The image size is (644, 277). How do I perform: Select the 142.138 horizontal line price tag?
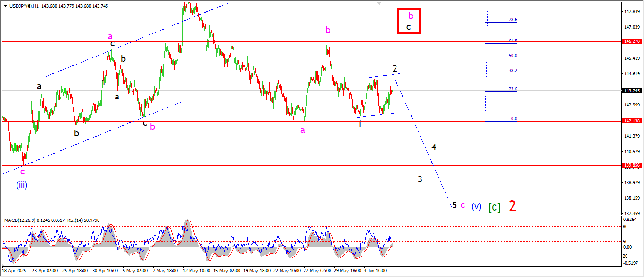[x=631, y=121]
